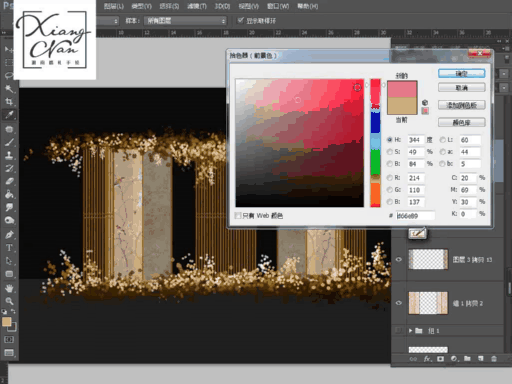512x384 pixels.
Task: Create a new layer icon
Action: click(x=480, y=359)
